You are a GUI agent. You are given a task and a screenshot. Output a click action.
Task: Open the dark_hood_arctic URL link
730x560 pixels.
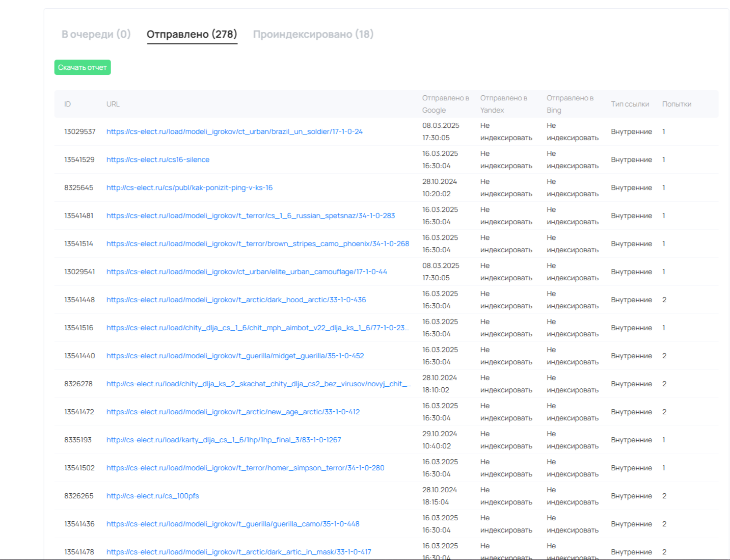point(236,300)
